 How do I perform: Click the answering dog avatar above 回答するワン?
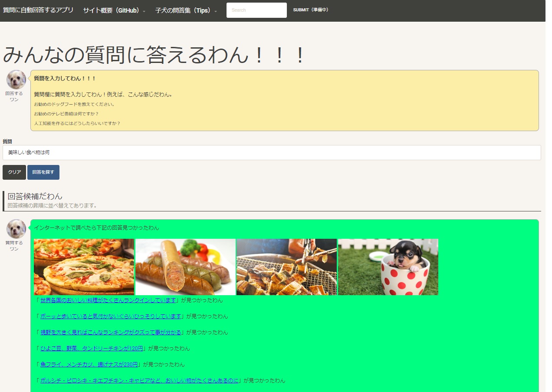[x=16, y=79]
